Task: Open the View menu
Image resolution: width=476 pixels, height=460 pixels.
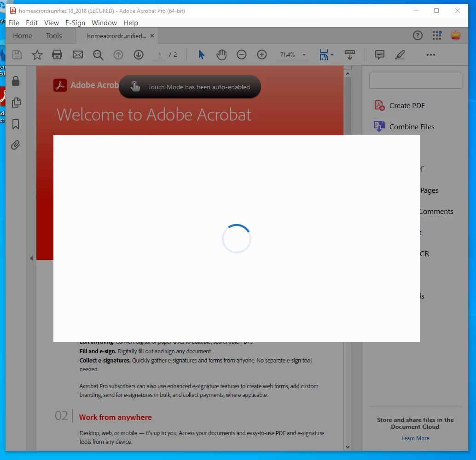Action: [x=51, y=23]
